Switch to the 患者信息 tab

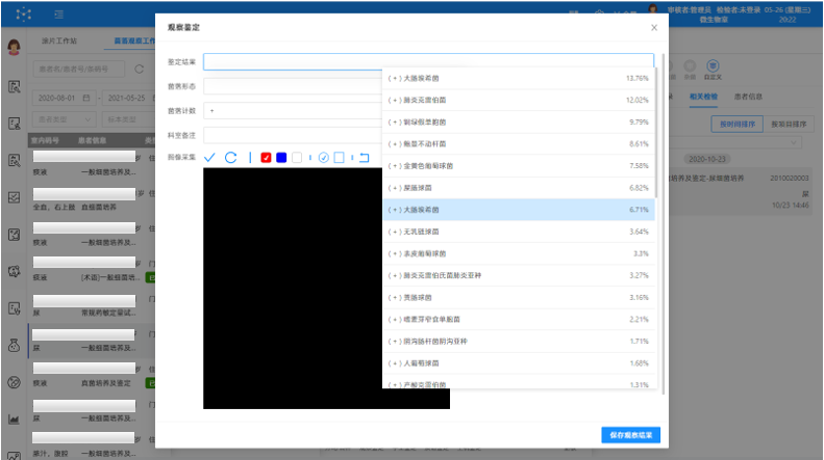pos(748,97)
